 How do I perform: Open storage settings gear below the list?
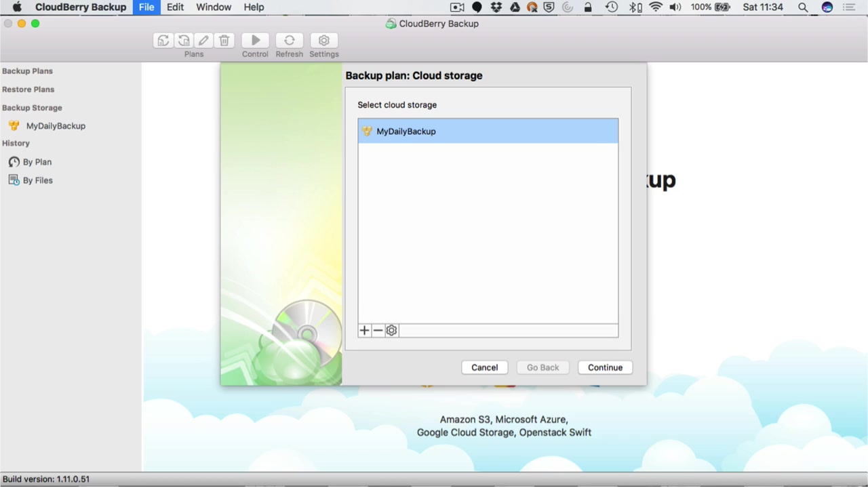(391, 331)
